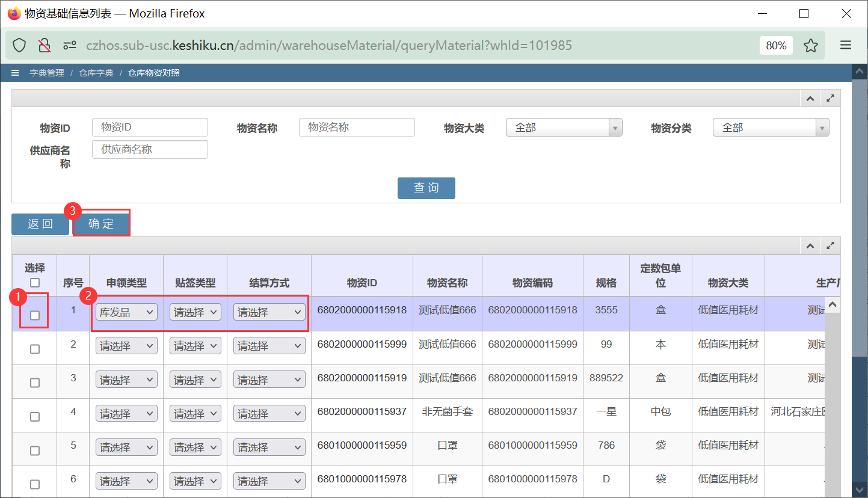868x498 pixels.
Task: Open row 3 申领类型 dropdown
Action: tap(126, 380)
